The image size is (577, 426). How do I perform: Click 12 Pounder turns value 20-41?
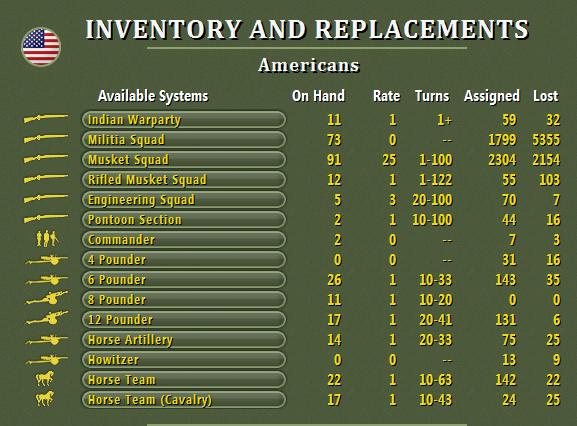(x=435, y=320)
